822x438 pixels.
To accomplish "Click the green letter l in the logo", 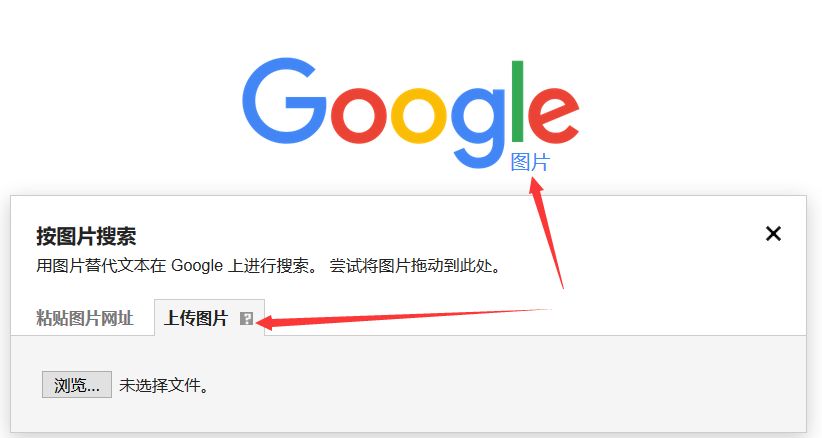I will tap(517, 101).
